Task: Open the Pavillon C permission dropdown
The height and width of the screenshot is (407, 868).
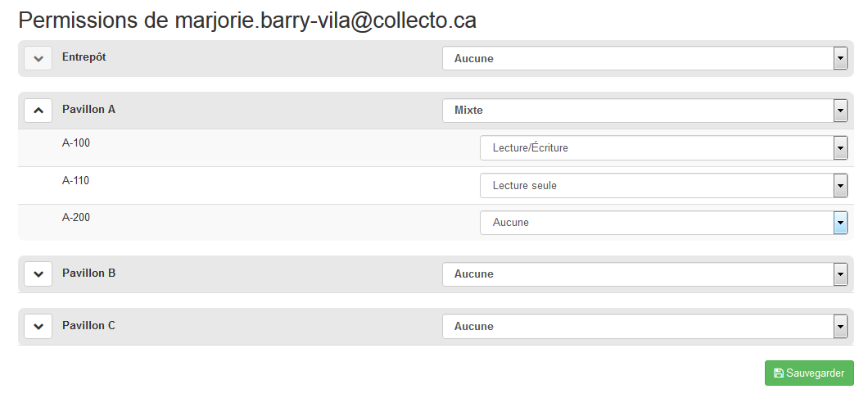Action: [637, 327]
